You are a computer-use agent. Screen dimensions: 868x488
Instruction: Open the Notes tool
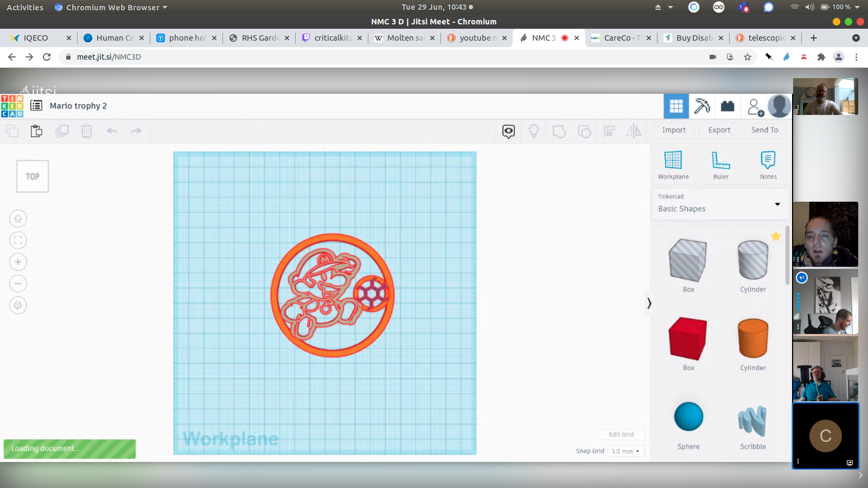pyautogui.click(x=768, y=165)
